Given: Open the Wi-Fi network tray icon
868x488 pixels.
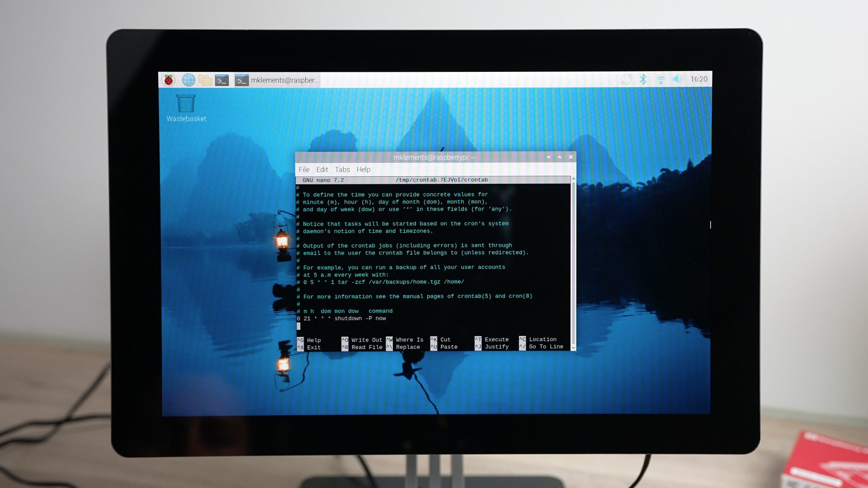Looking at the screenshot, I should click(x=660, y=80).
